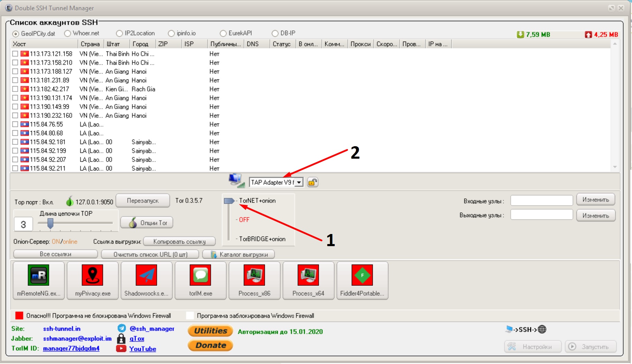Choose IP2Location as geo database
This screenshot has width=632, height=364.
pyautogui.click(x=120, y=34)
